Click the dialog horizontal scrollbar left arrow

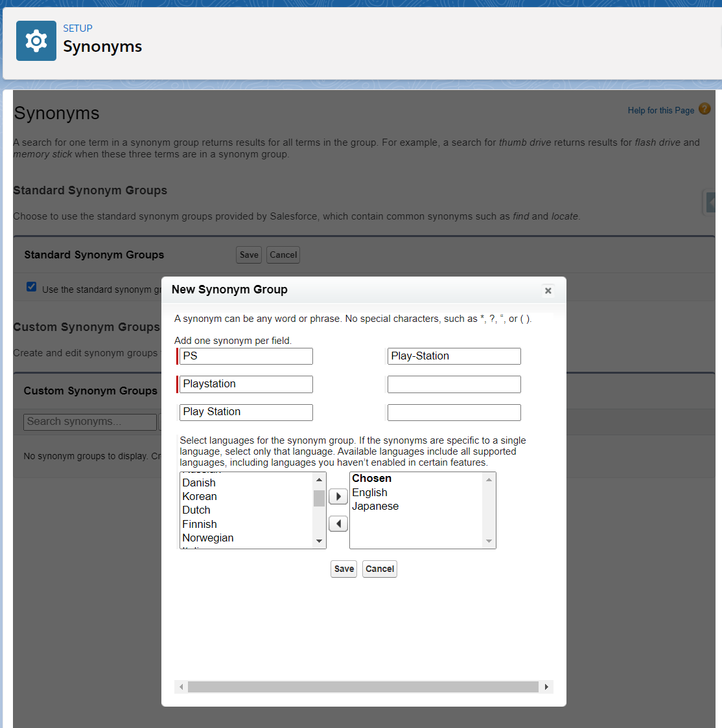point(181,687)
